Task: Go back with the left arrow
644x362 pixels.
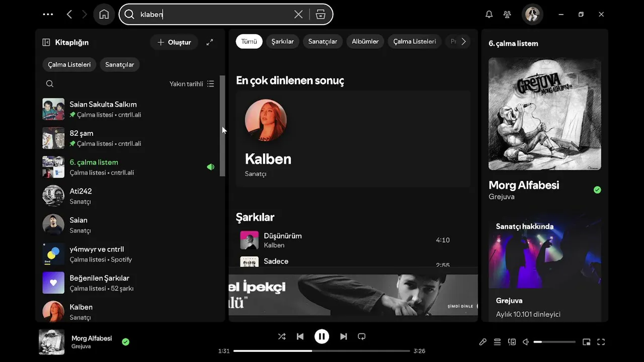Action: [x=69, y=15]
